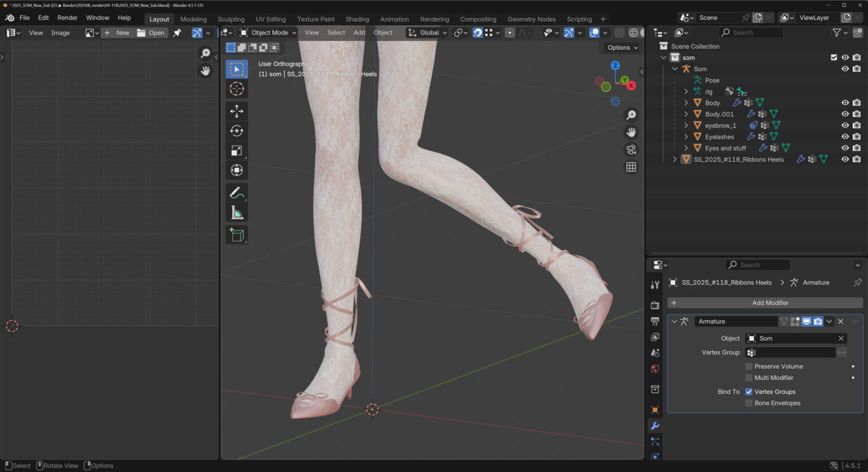The width and height of the screenshot is (868, 472).
Task: Select the Rotate tool
Action: [237, 131]
